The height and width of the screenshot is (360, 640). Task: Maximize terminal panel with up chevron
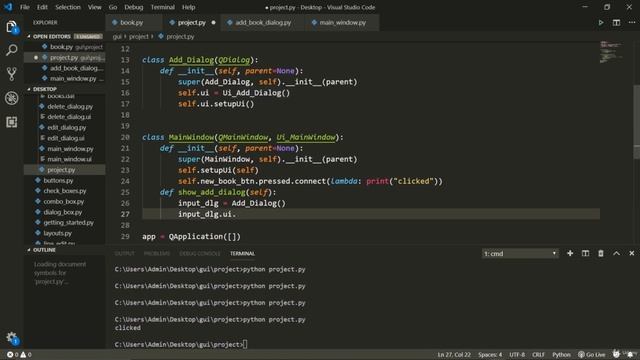pos(616,253)
